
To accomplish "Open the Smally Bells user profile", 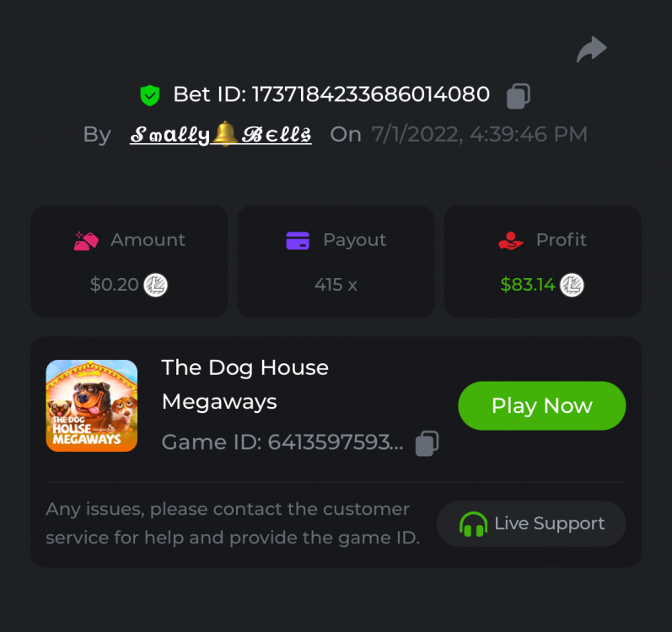I will [221, 135].
